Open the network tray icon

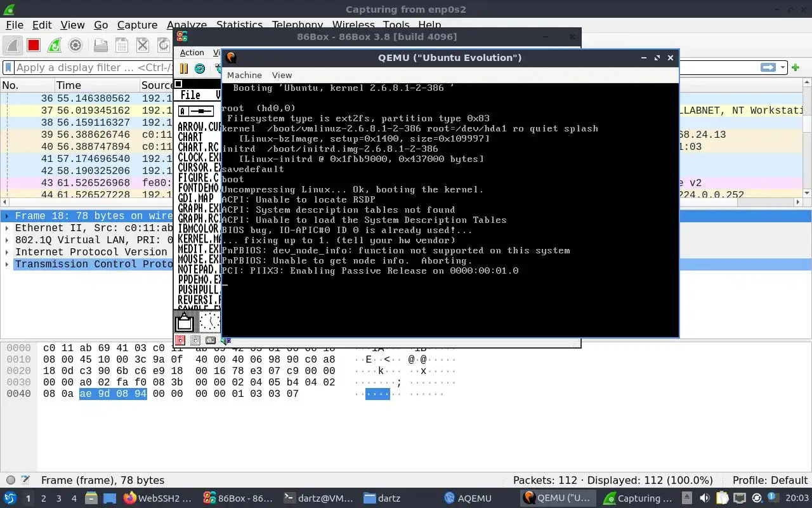(x=739, y=498)
